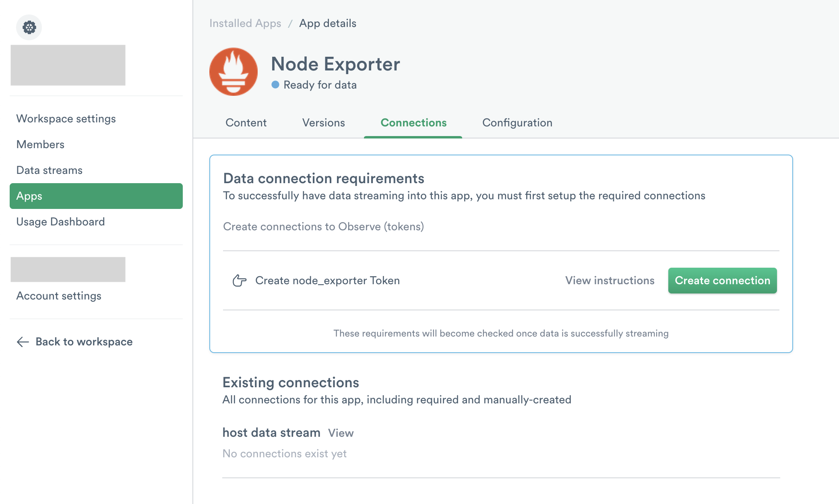Switch to the Versions tab
This screenshot has width=839, height=504.
pyautogui.click(x=323, y=123)
